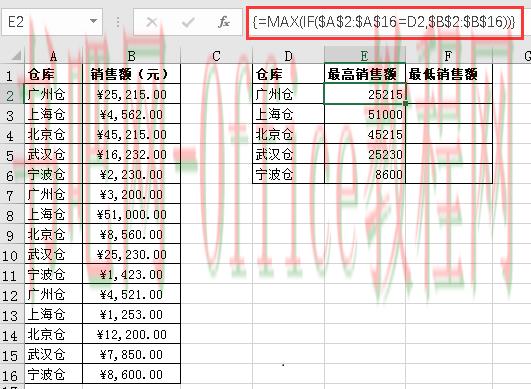This screenshot has height=389, width=531.
Task: Select column E header
Action: [365, 56]
